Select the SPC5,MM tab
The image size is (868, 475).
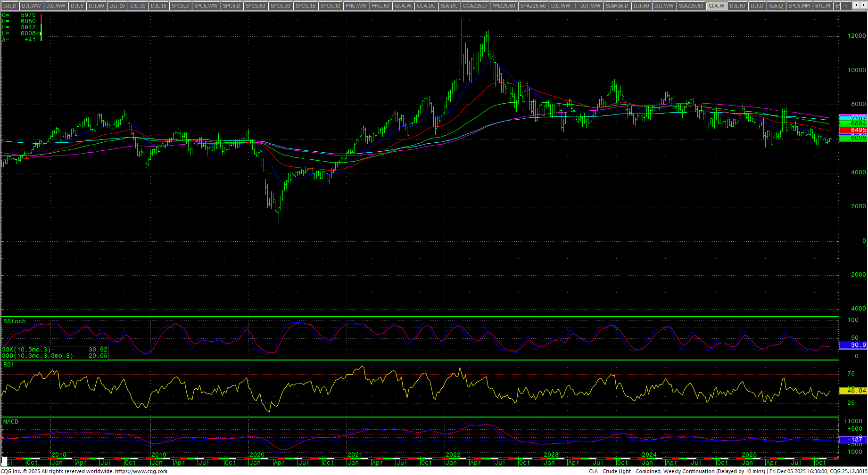[799, 6]
